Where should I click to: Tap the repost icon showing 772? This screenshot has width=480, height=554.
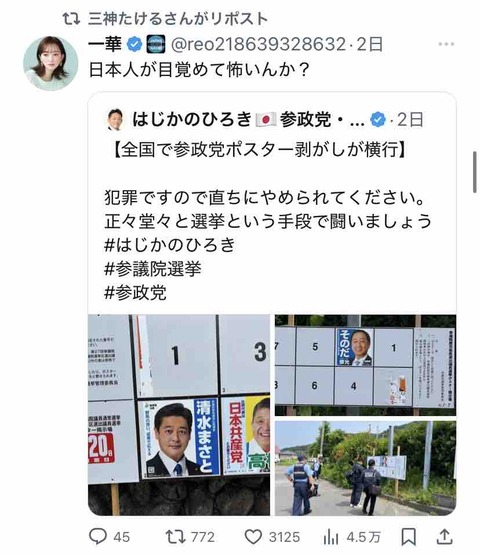(x=175, y=536)
